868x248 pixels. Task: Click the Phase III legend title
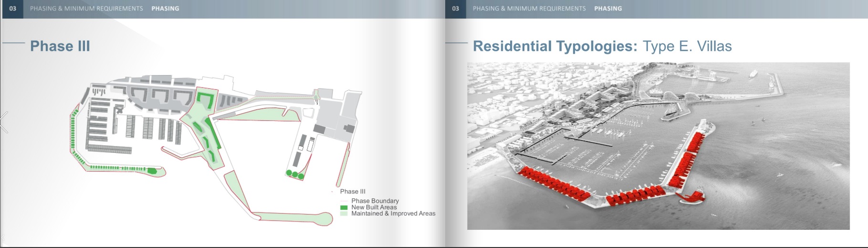pos(353,192)
